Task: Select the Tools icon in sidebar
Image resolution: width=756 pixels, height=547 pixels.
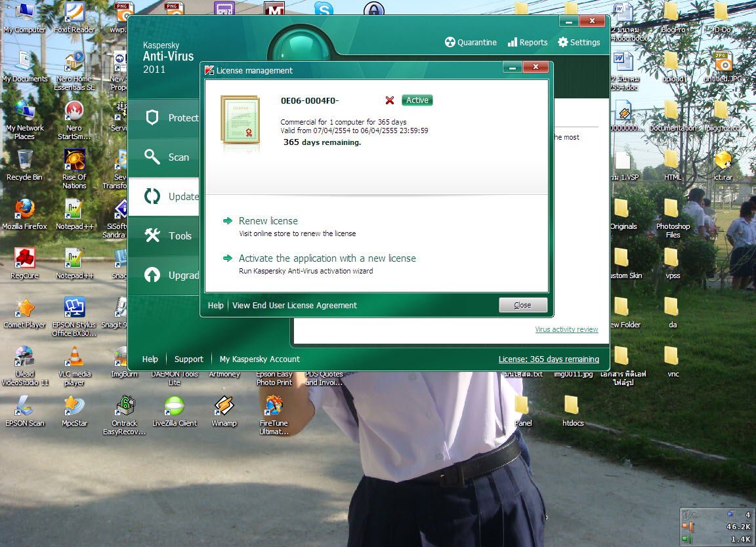Action: 152,235
